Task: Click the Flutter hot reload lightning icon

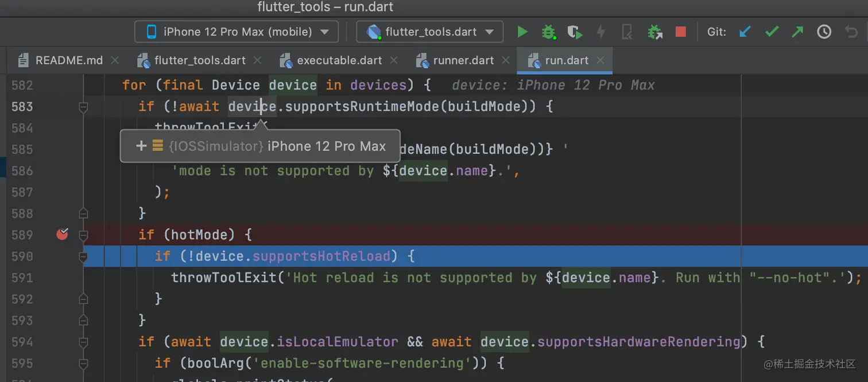Action: [x=601, y=32]
